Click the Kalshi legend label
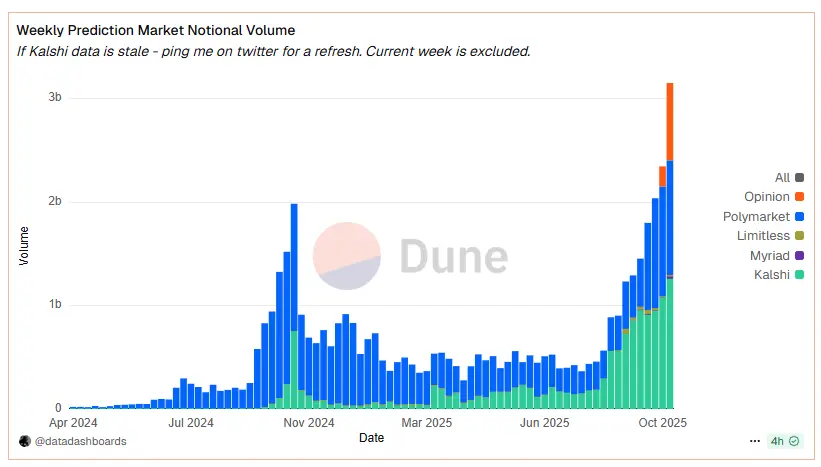The height and width of the screenshot is (467, 821). [x=771, y=275]
